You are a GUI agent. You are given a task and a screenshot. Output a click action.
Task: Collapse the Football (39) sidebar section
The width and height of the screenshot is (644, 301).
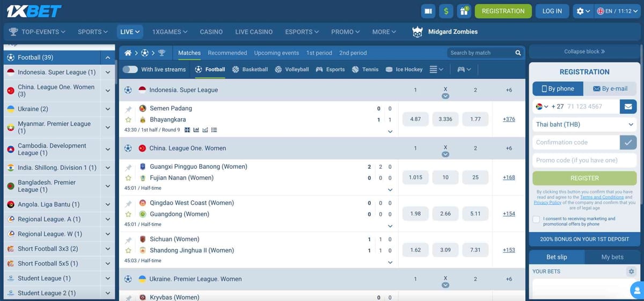108,58
